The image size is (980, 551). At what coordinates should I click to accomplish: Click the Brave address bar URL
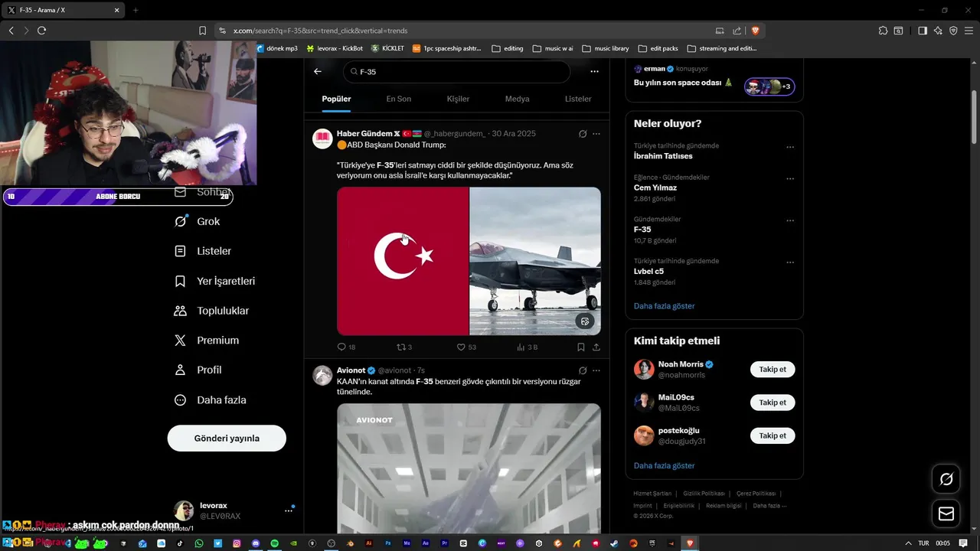pos(319,31)
